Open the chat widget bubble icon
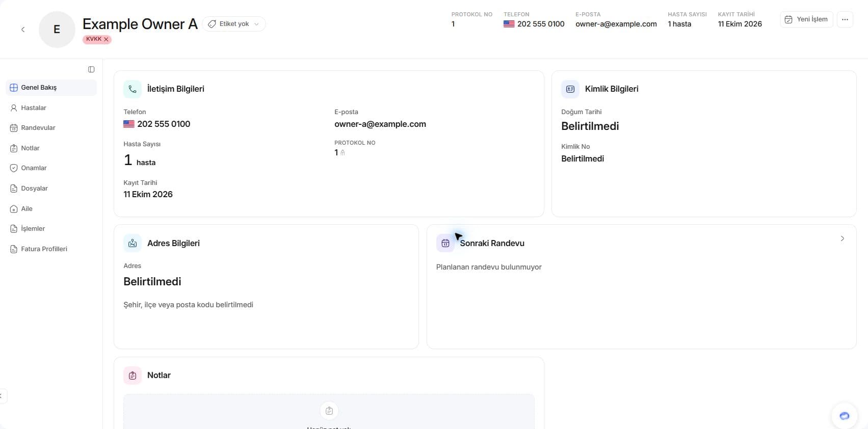868x429 pixels. (x=845, y=416)
